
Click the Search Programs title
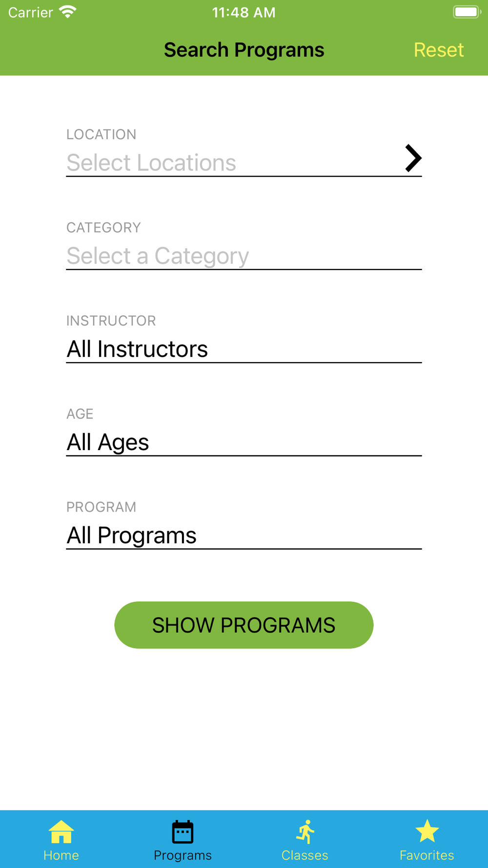(x=244, y=50)
